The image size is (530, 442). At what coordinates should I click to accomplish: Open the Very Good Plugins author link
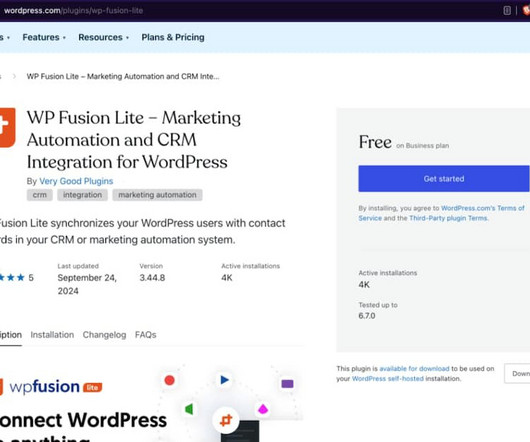(76, 181)
